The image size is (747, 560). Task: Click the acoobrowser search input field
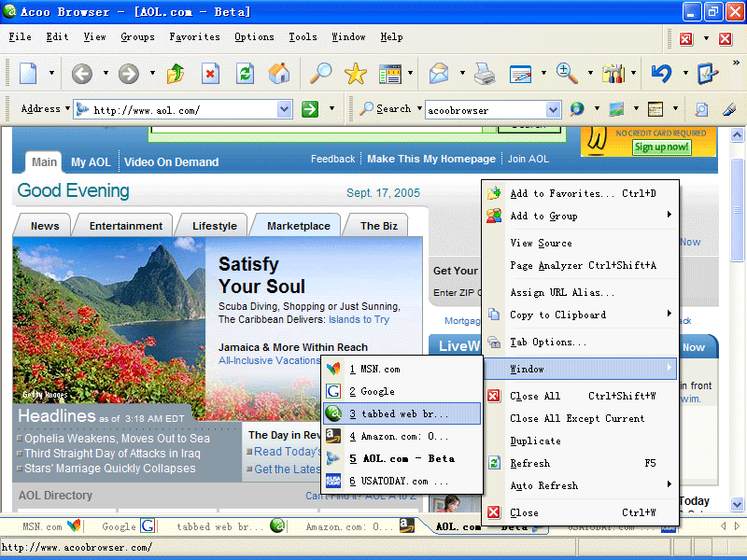point(485,110)
